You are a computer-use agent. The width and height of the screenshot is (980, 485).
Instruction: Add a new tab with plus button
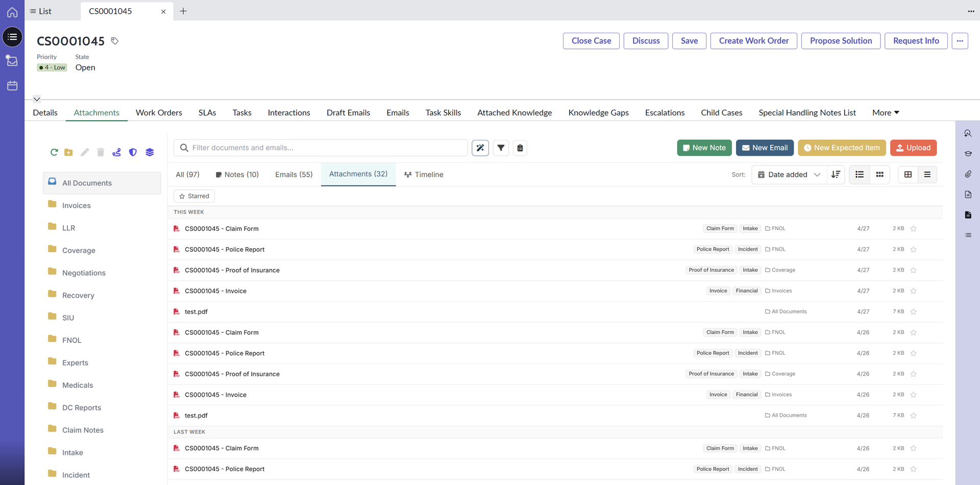183,11
